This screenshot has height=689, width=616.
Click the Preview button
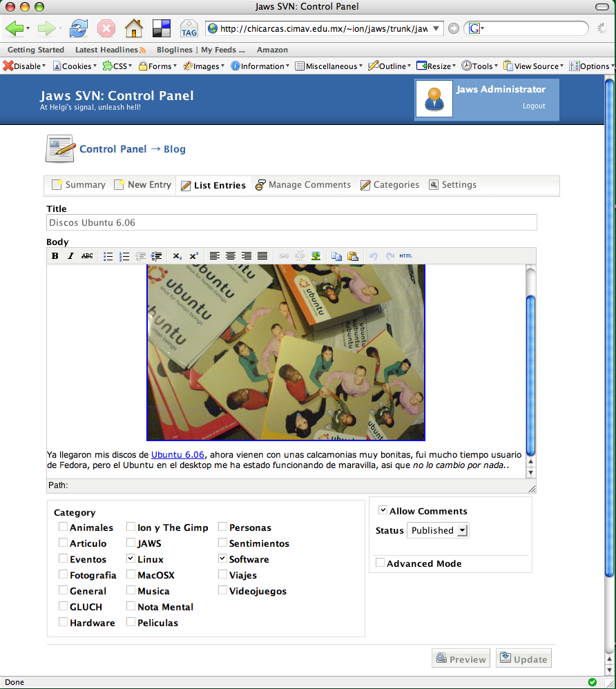click(x=461, y=658)
